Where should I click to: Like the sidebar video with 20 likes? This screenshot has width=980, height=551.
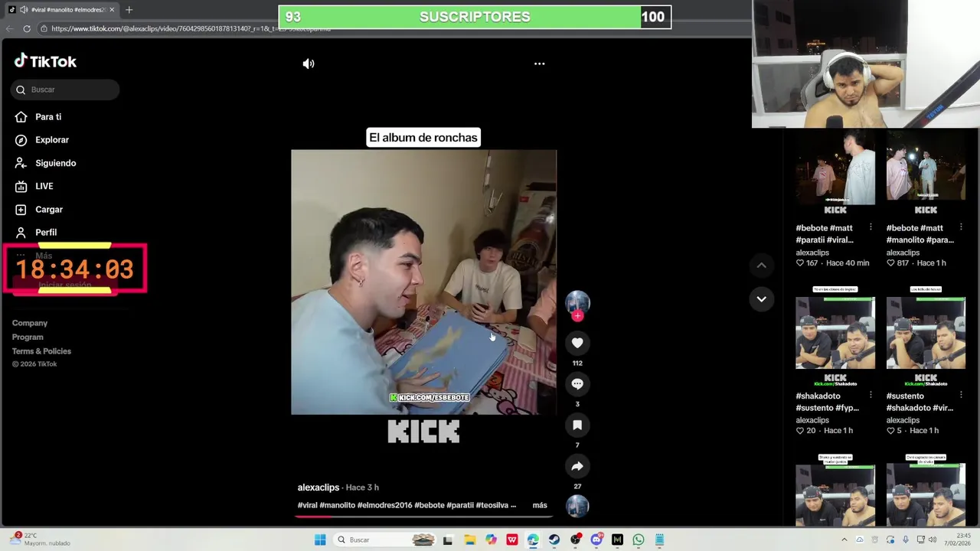tap(800, 431)
